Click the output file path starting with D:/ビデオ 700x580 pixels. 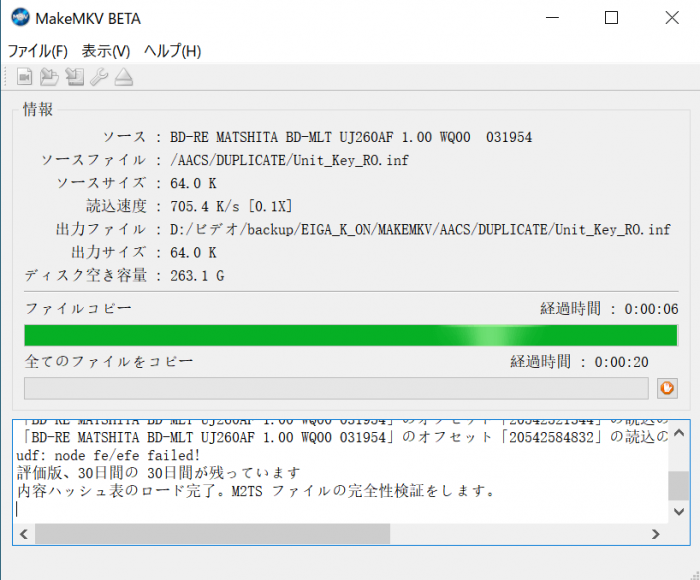coord(420,229)
